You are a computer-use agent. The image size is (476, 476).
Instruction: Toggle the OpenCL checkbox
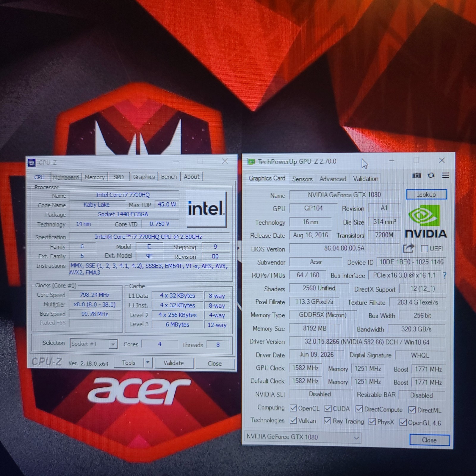[293, 408]
